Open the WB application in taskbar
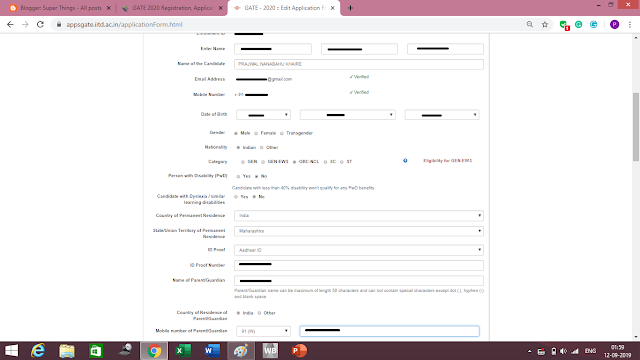Image resolution: width=640 pixels, height=360 pixels. coord(270,351)
